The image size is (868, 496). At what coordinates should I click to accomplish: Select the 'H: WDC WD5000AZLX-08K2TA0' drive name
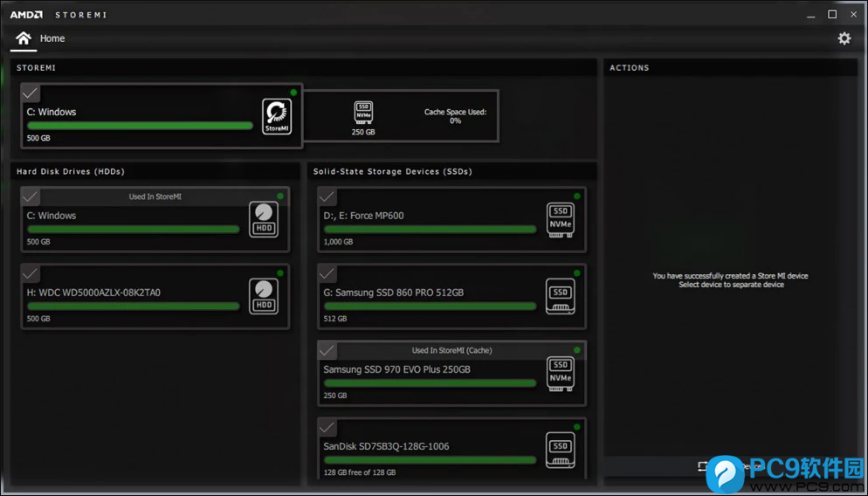coord(93,293)
